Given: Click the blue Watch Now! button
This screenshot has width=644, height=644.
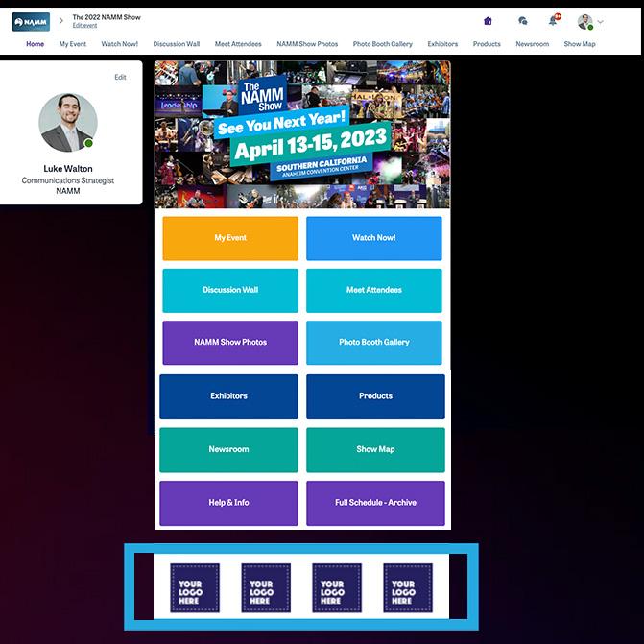Looking at the screenshot, I should coord(374,238).
